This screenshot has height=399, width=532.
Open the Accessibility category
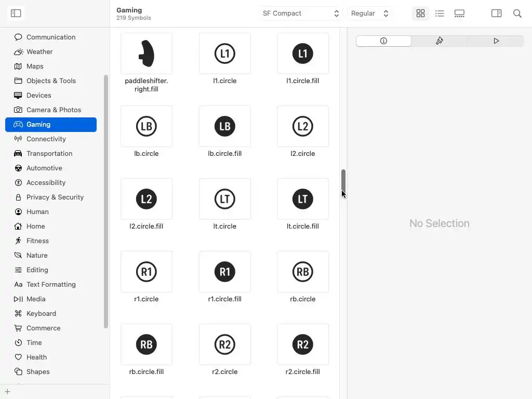coord(51,182)
